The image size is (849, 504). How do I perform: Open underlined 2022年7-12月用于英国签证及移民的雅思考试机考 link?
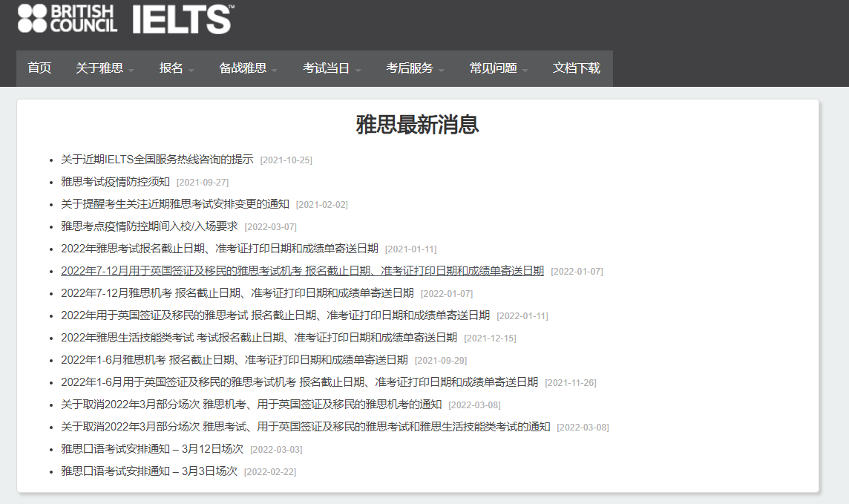[302, 271]
